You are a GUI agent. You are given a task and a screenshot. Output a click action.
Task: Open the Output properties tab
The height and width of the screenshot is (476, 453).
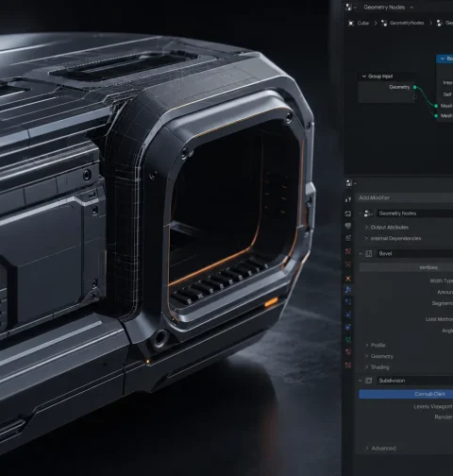348,226
